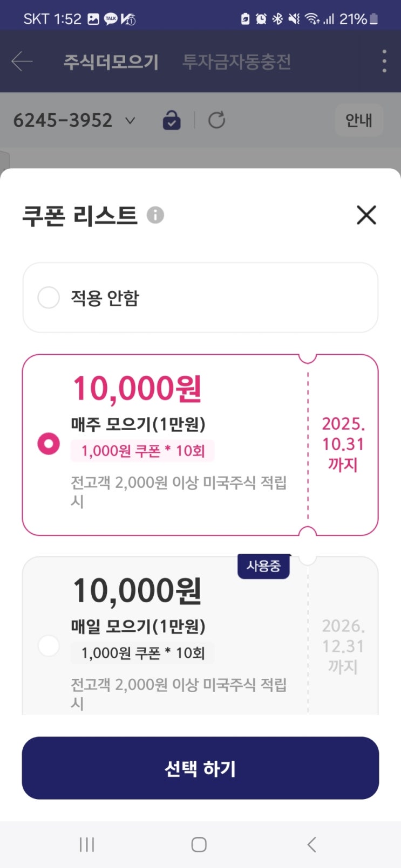Tap the back arrow in header

[22, 61]
